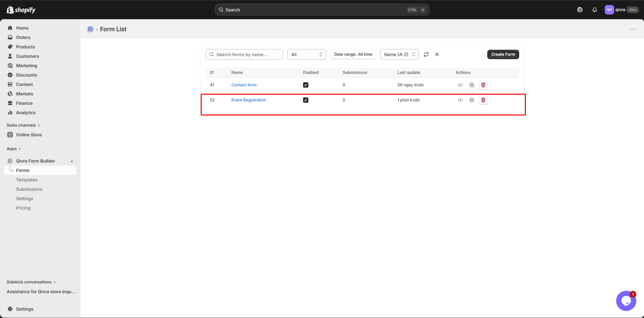Open the qivra dev account menu
644x318 pixels.
tap(622, 10)
